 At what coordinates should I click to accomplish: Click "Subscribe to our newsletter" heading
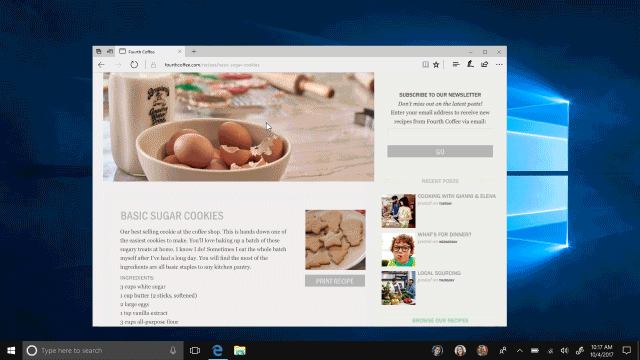click(440, 95)
